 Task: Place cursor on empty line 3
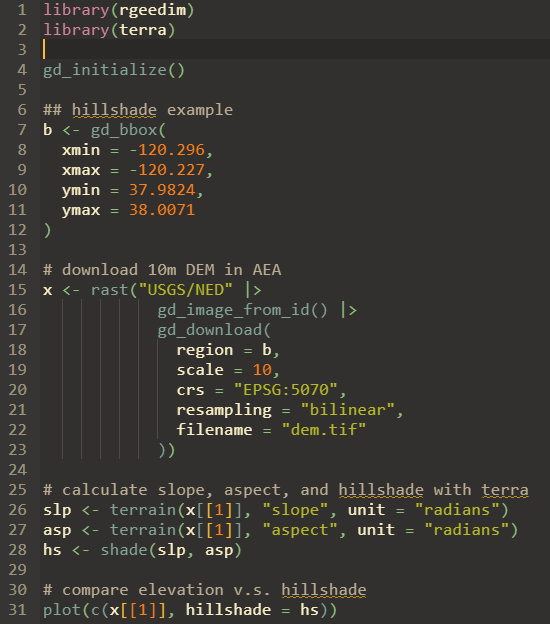295,49
